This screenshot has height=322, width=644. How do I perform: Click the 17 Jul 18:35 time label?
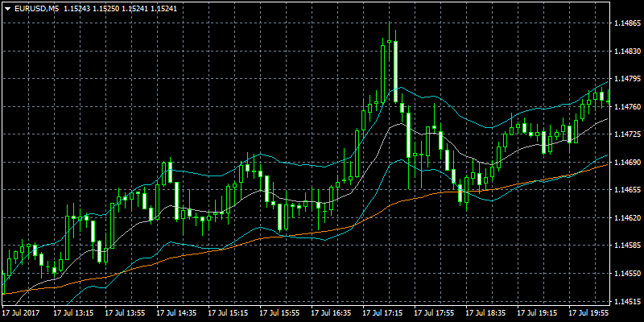(x=486, y=313)
